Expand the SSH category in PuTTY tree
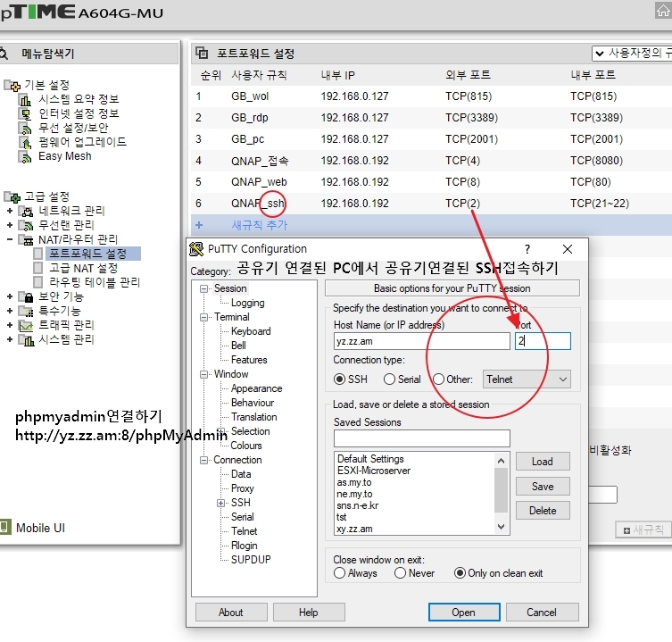The height and width of the screenshot is (642, 672). [x=221, y=503]
